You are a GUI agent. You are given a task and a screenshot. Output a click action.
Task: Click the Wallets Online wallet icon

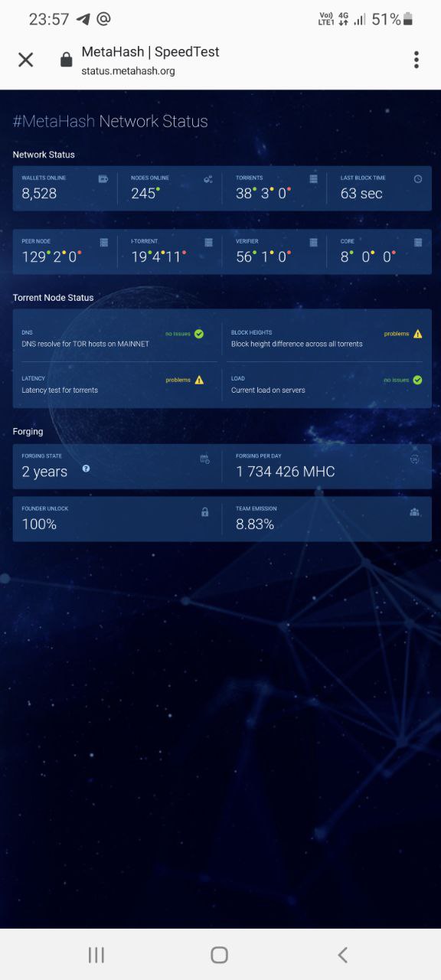coord(103,179)
